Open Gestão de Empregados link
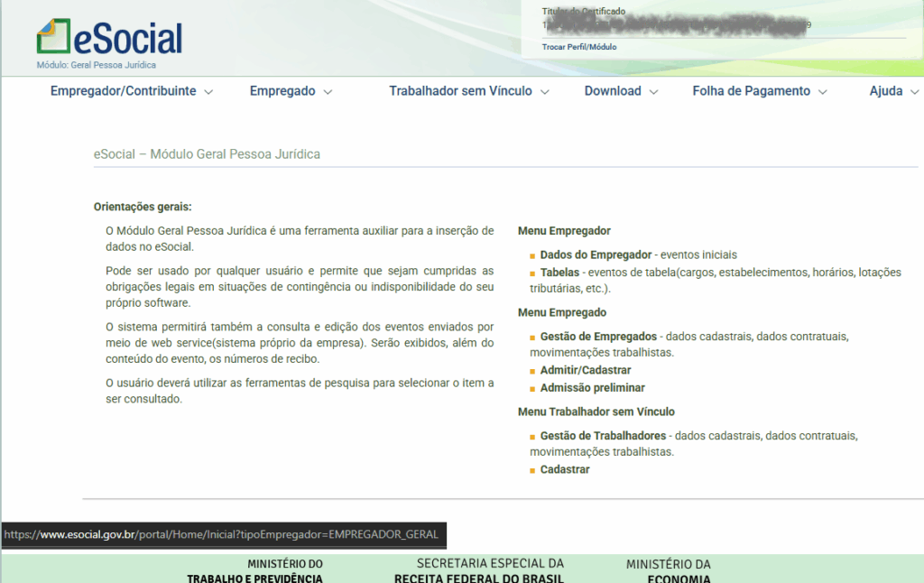924x583 pixels. point(598,337)
